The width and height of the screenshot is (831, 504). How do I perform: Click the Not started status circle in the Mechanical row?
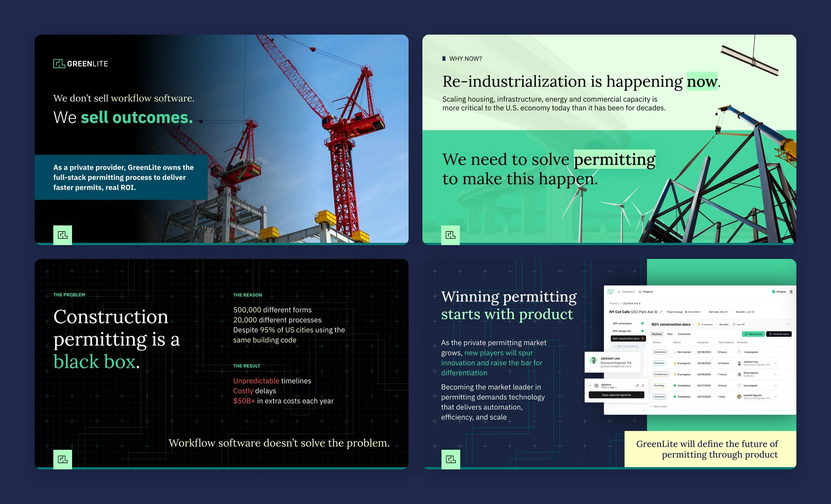[675, 352]
